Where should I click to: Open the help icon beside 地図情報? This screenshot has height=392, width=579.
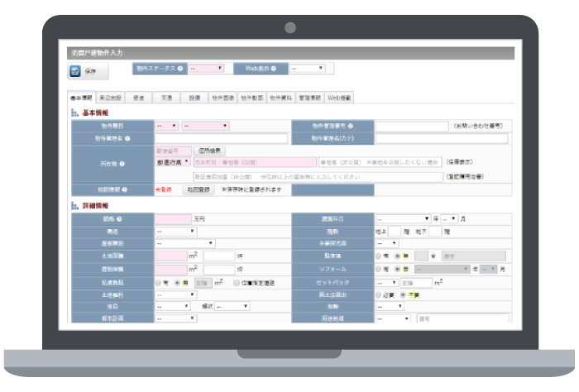point(125,189)
